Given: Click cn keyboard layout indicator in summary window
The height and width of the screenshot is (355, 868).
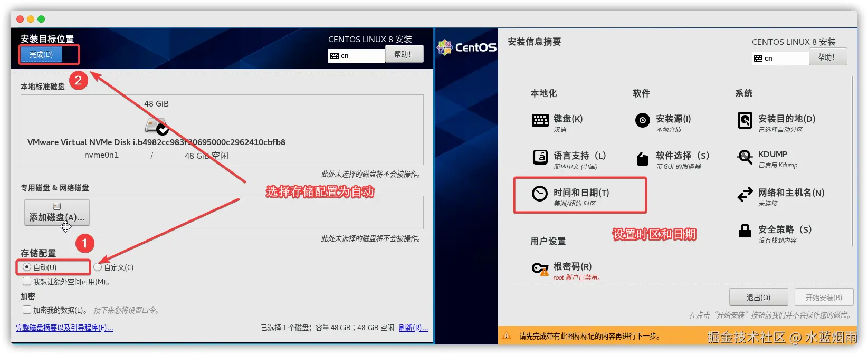Looking at the screenshot, I should pos(780,58).
